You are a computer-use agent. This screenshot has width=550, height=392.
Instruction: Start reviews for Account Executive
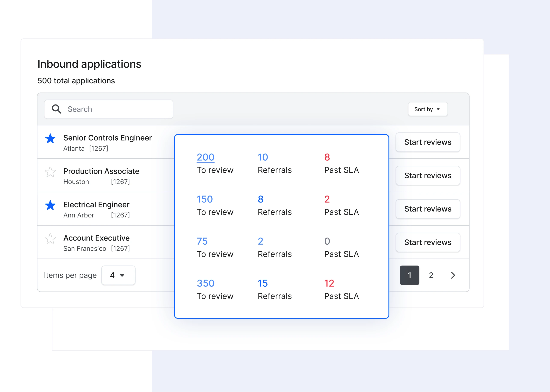pos(428,242)
